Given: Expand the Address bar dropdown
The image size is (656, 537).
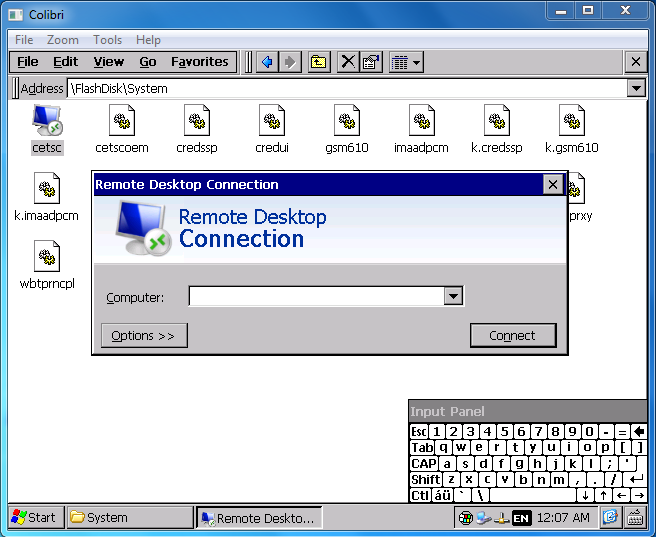Looking at the screenshot, I should (636, 88).
